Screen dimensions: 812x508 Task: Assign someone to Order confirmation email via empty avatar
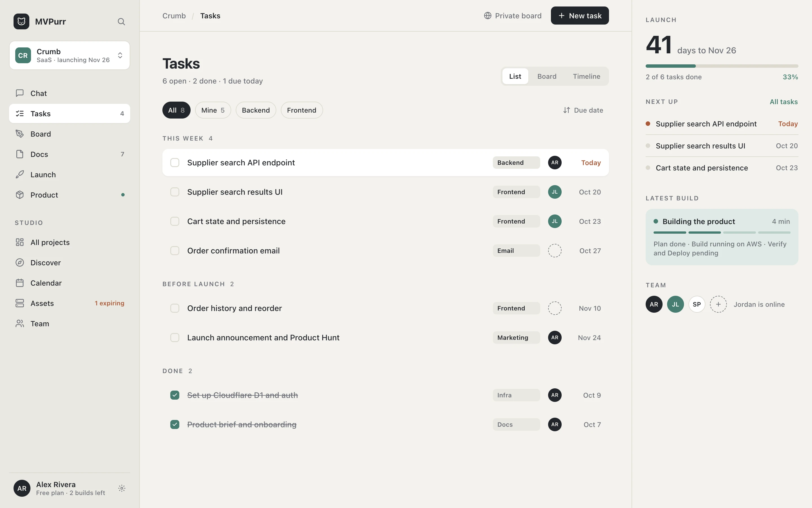555,251
